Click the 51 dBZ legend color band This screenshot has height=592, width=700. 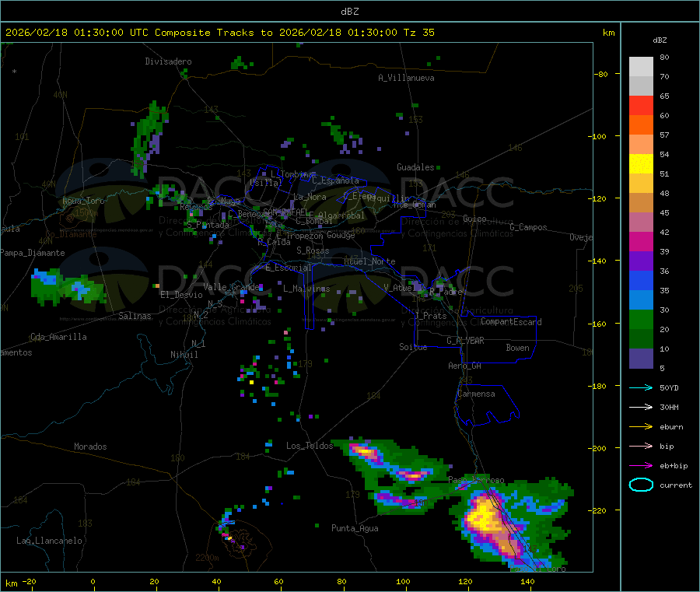[x=641, y=183]
